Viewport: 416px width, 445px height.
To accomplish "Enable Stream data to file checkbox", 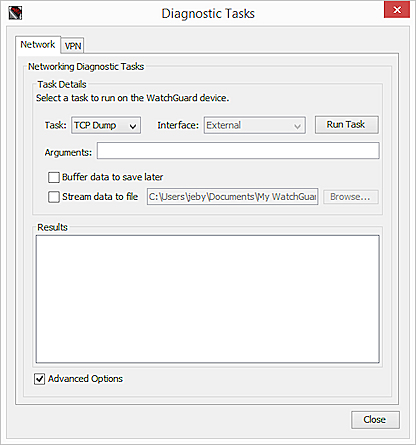I will coord(54,197).
